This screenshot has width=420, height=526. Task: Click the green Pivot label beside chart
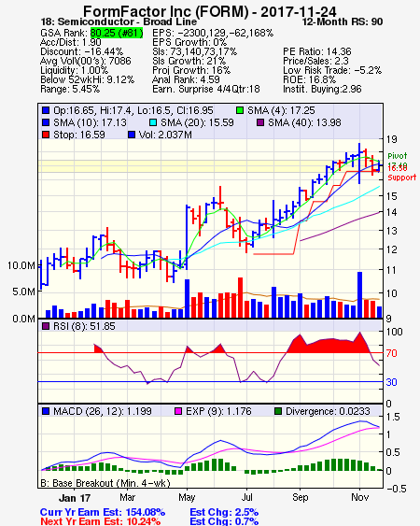click(398, 156)
